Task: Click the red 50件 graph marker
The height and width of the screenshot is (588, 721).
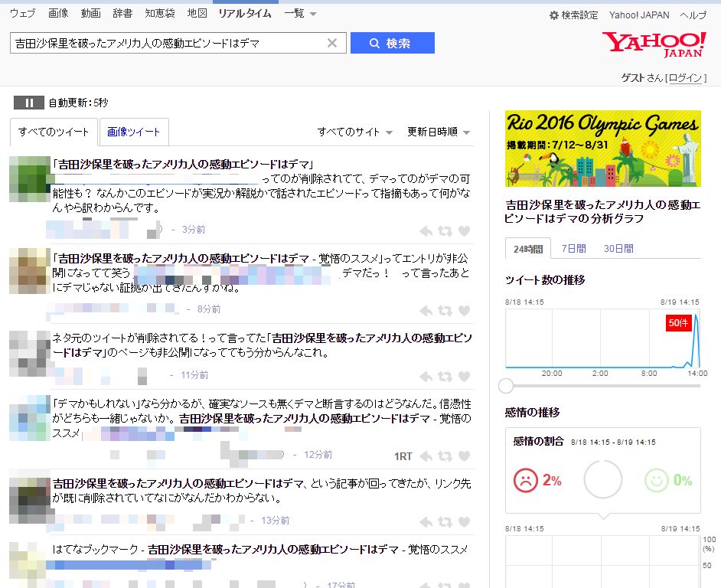Action: pos(678,322)
